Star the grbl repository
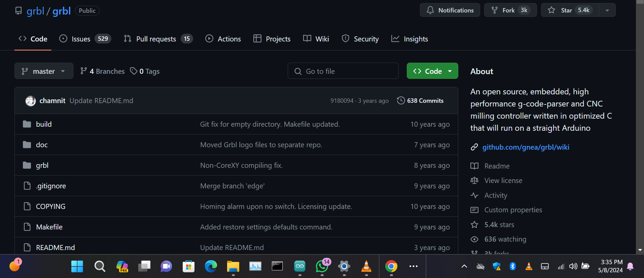Viewport: 644px width, 278px height. point(570,10)
